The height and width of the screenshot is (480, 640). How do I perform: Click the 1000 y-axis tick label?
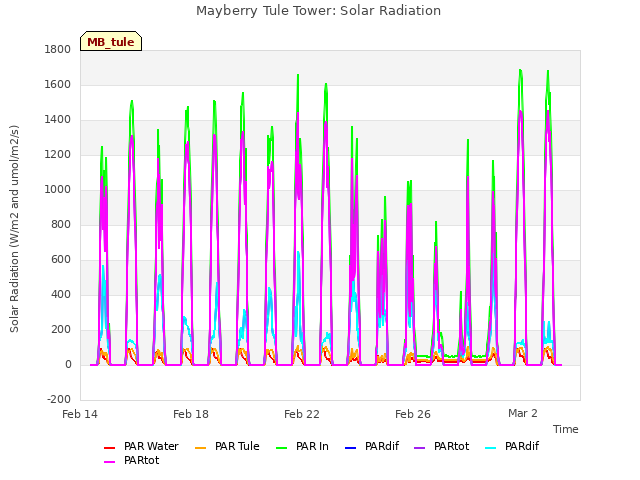[x=58, y=190]
